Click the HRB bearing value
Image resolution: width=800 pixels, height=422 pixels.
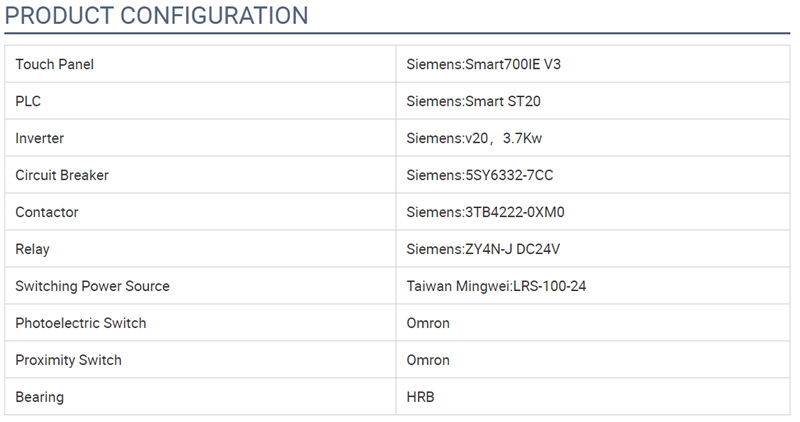click(x=420, y=397)
